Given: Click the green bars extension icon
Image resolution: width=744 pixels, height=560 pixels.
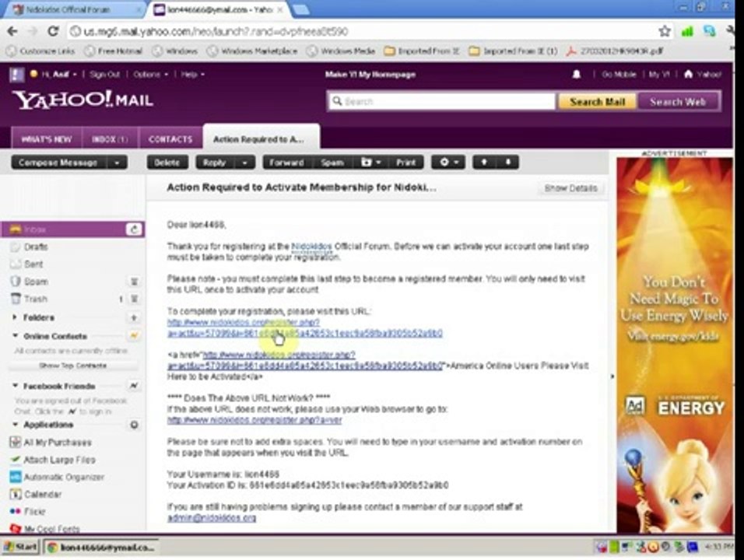Looking at the screenshot, I should point(687,32).
